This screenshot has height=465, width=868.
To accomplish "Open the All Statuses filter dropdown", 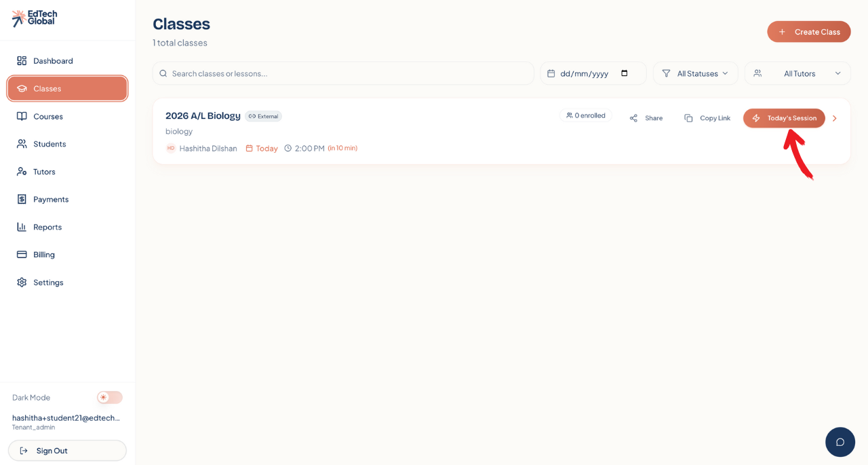I will [x=695, y=73].
